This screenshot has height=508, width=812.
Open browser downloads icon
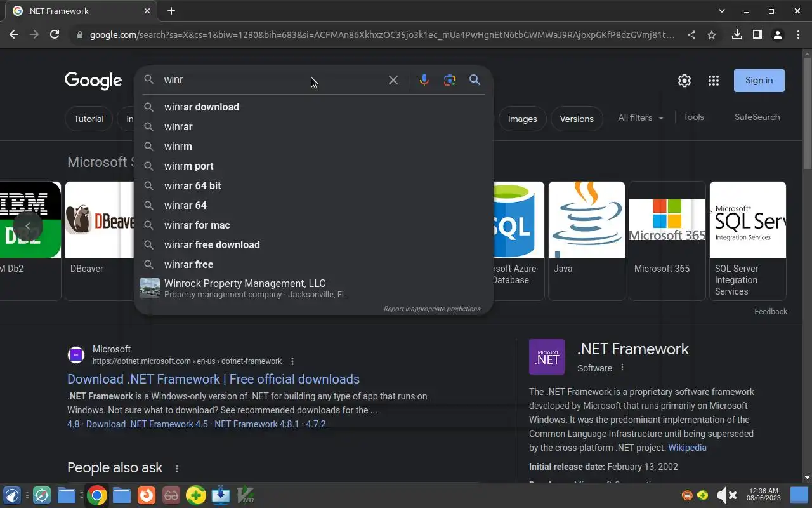(x=737, y=35)
